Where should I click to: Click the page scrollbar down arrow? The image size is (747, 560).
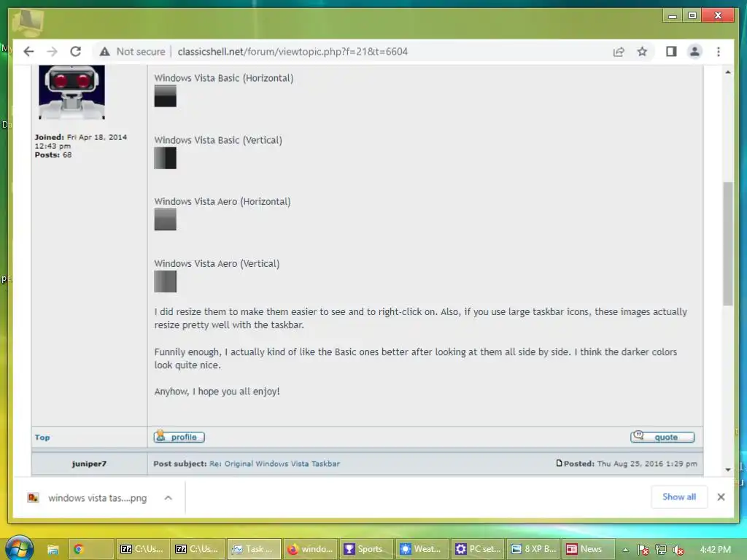click(x=727, y=470)
